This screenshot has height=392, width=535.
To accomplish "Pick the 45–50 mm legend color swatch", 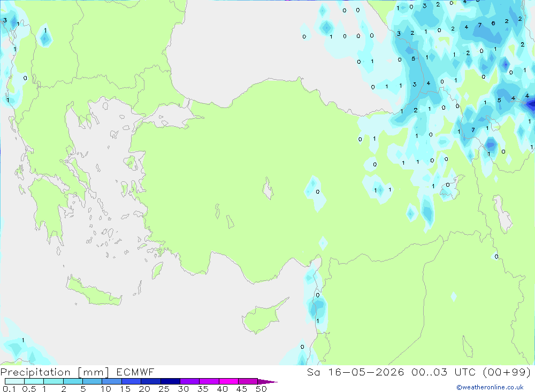I will [248, 381].
